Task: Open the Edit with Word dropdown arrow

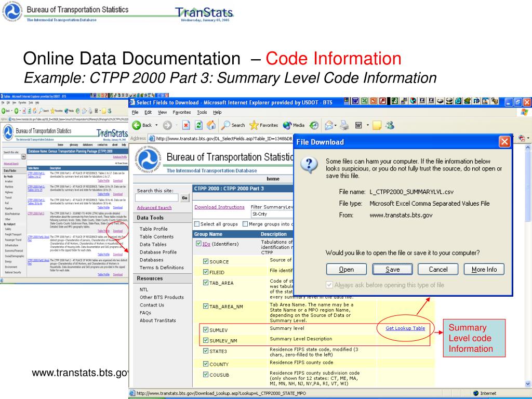Action: 367,126
